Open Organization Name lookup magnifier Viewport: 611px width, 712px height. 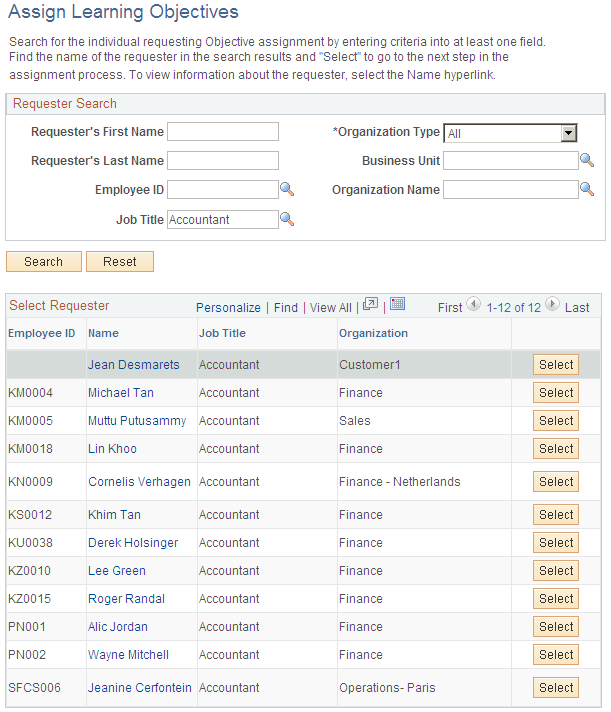587,189
